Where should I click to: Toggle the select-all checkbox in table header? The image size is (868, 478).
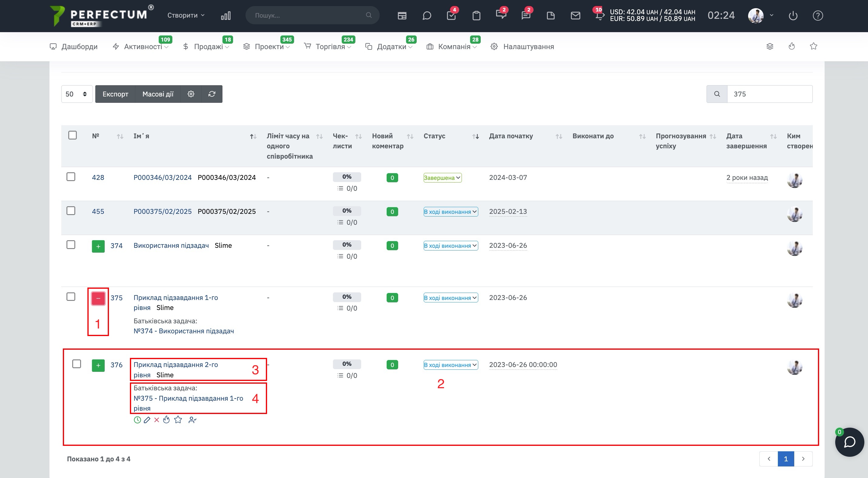[x=73, y=135]
